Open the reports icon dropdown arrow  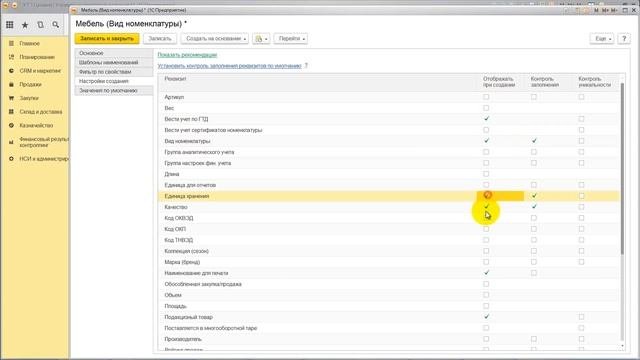(x=267, y=39)
